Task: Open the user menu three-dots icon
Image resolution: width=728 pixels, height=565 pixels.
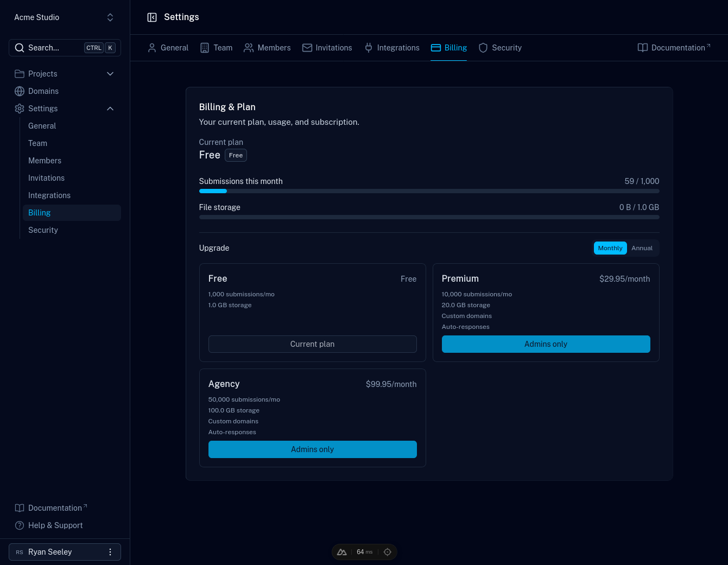Action: 110,552
